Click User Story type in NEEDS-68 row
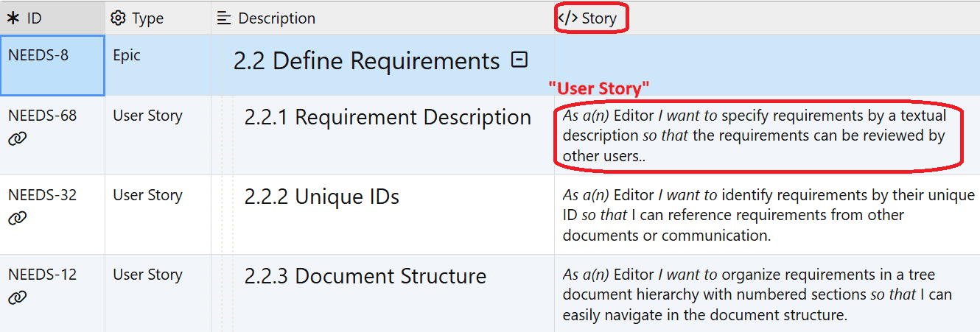This screenshot has height=332, width=980. (147, 116)
